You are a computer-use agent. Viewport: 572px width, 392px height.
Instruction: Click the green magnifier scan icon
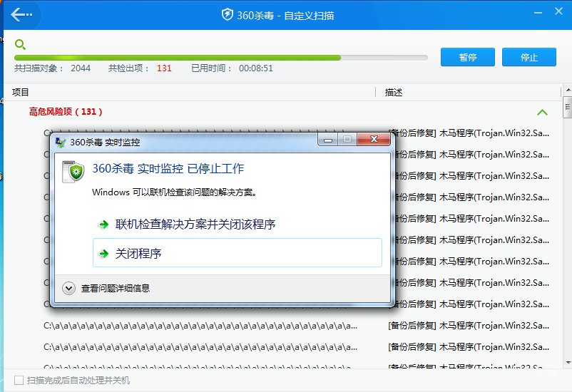click(20, 44)
